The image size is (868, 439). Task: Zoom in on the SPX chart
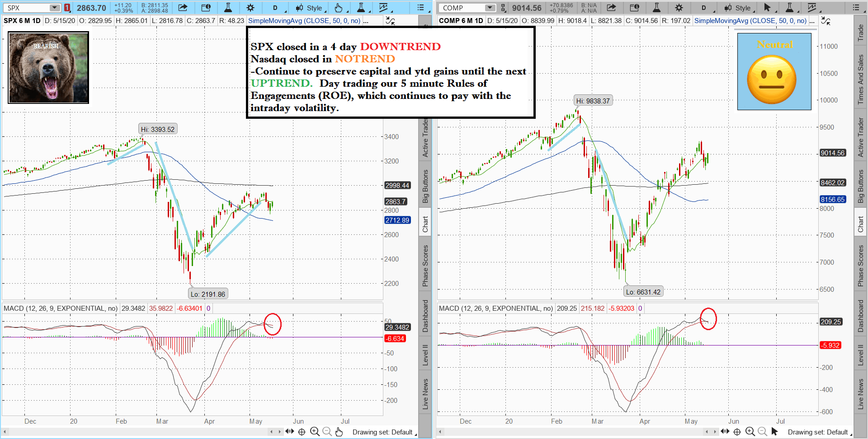pyautogui.click(x=315, y=432)
